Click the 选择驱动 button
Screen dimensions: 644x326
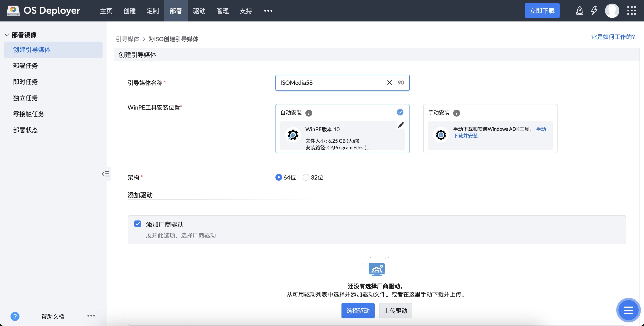point(358,311)
